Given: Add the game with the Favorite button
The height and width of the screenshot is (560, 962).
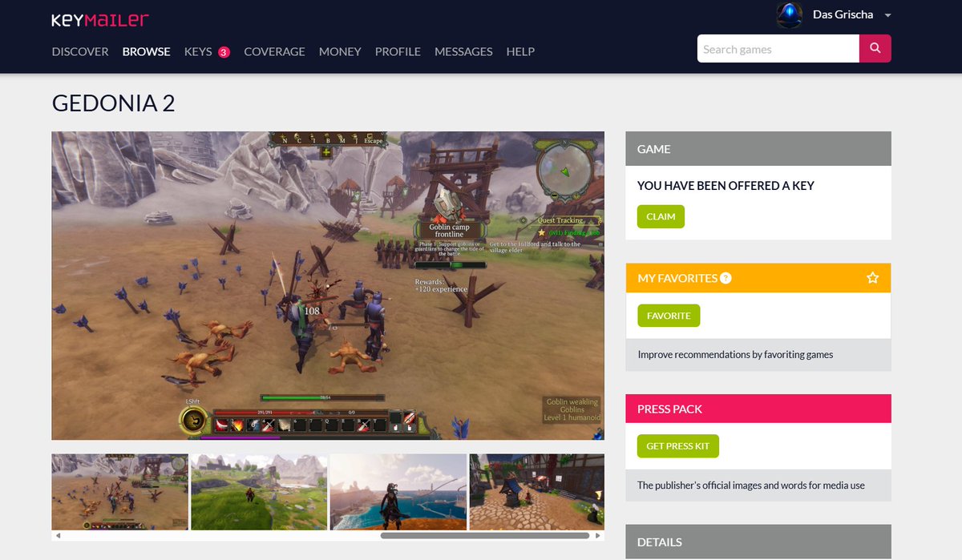Looking at the screenshot, I should (x=669, y=316).
